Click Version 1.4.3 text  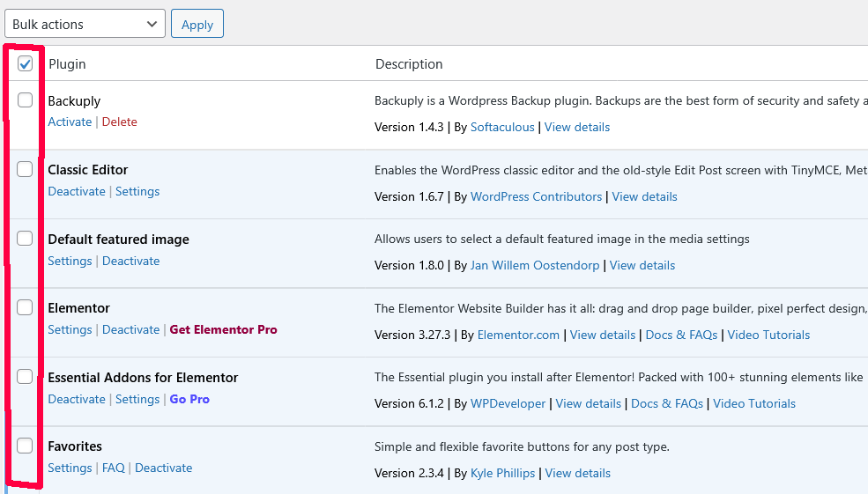[x=409, y=127]
